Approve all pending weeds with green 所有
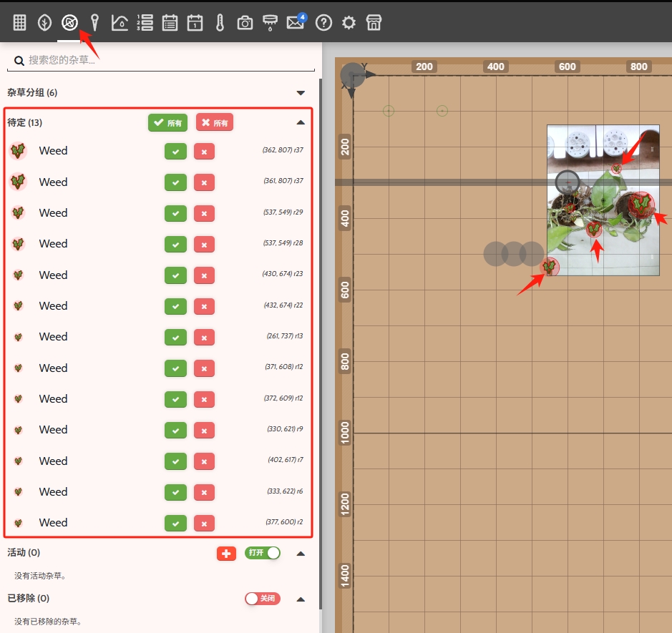Image resolution: width=672 pixels, height=633 pixels. click(167, 123)
